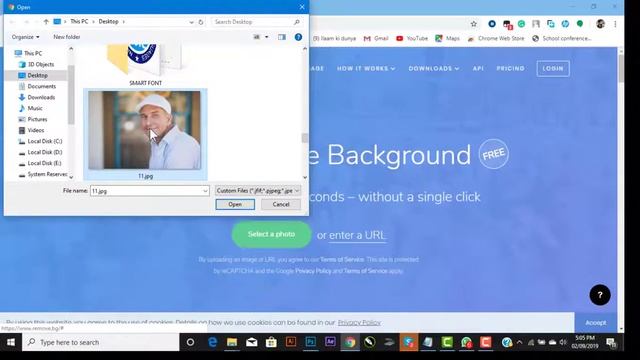Open the Organize menu dropdown

coord(26,37)
